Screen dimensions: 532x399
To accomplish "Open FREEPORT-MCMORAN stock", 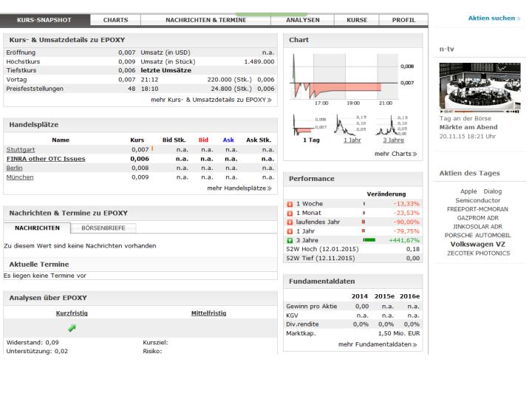I will pyautogui.click(x=478, y=209).
